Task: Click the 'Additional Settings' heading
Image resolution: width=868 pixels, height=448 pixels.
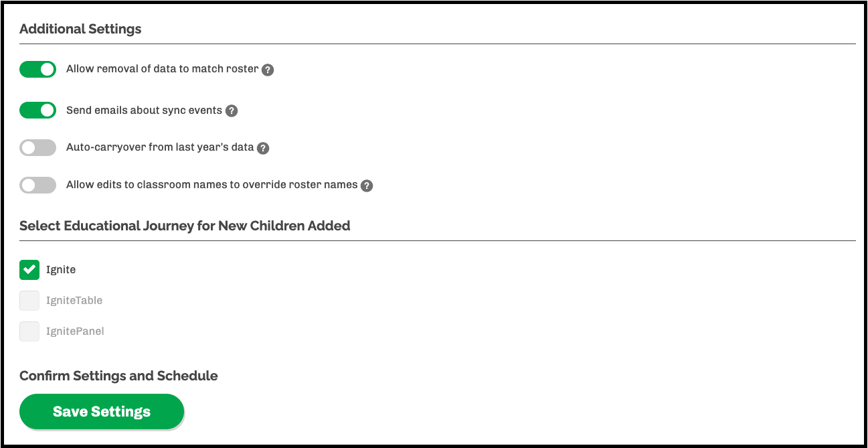Action: (80, 29)
